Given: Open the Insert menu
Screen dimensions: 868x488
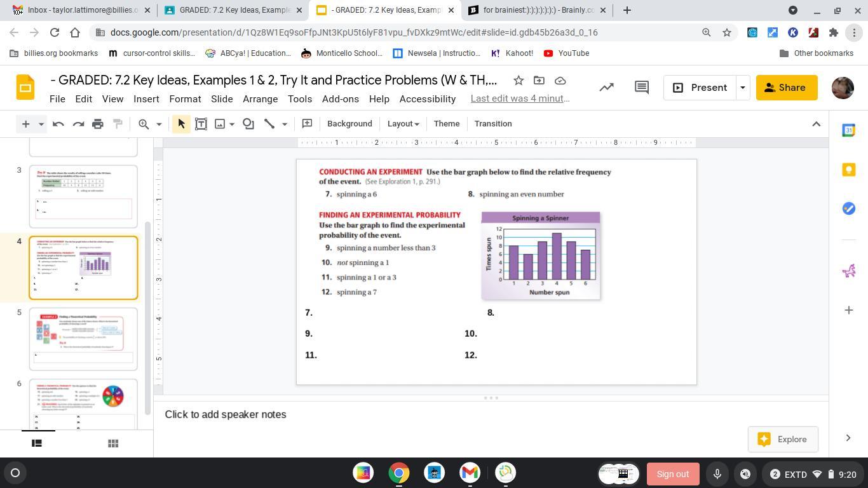Looking at the screenshot, I should pos(146,99).
